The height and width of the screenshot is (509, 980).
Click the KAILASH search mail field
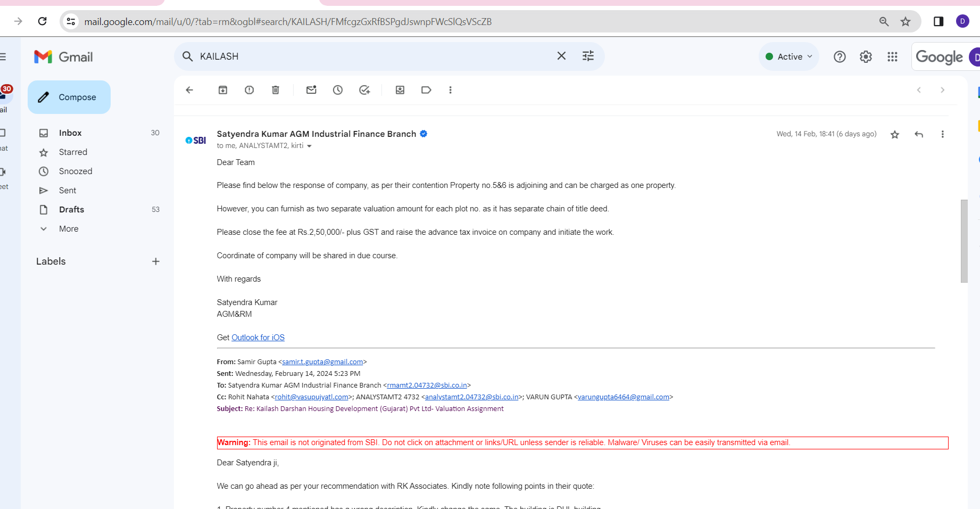coord(372,56)
